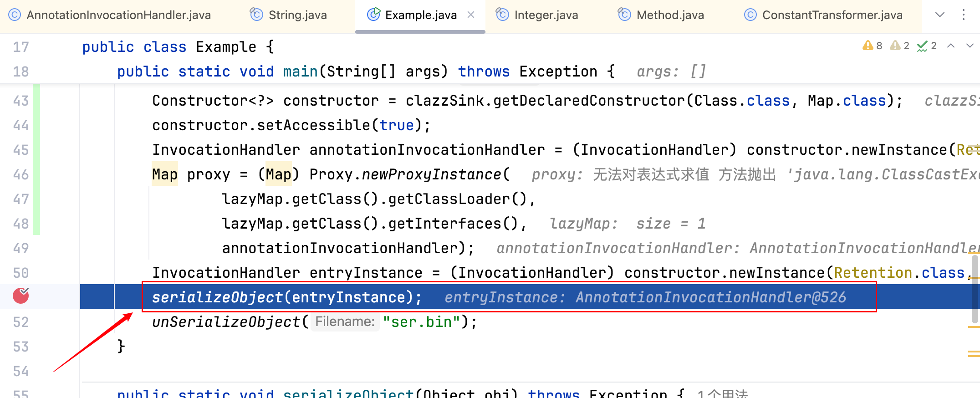980x398 pixels.
Task: Click the vertical editor scrollbar thumb
Action: click(x=975, y=289)
